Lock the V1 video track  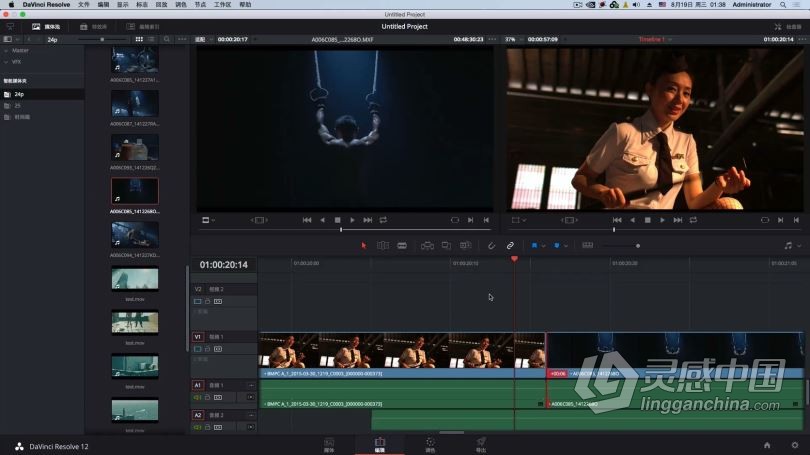click(x=208, y=349)
